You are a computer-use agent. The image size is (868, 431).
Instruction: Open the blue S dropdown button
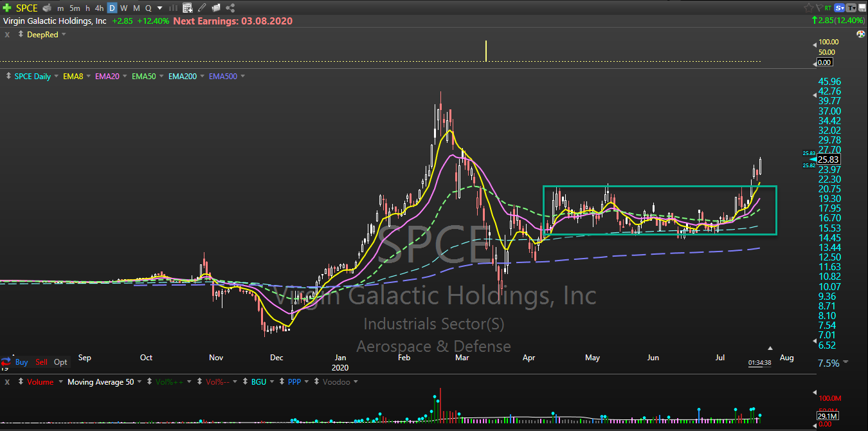click(x=839, y=8)
